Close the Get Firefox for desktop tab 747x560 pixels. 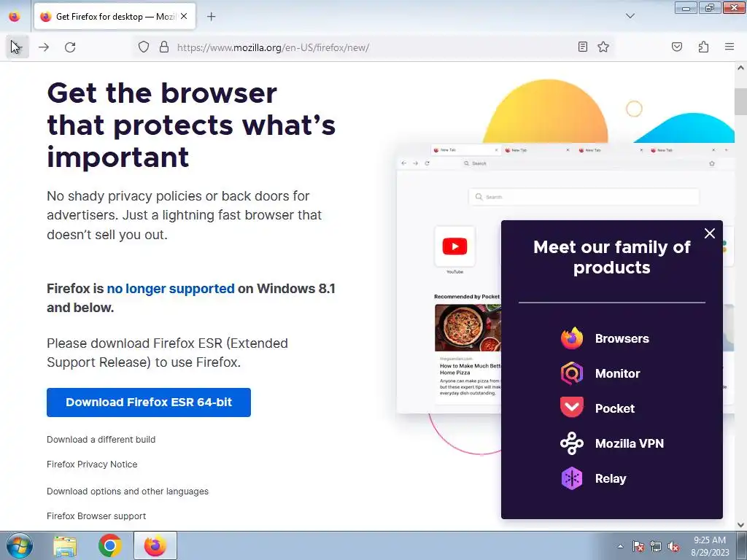click(x=184, y=16)
